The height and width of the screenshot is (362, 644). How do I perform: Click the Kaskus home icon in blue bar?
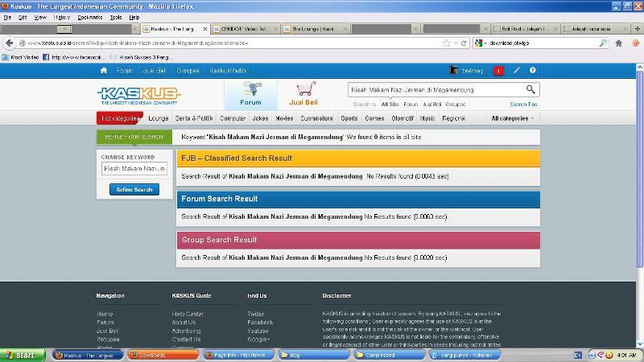104,71
